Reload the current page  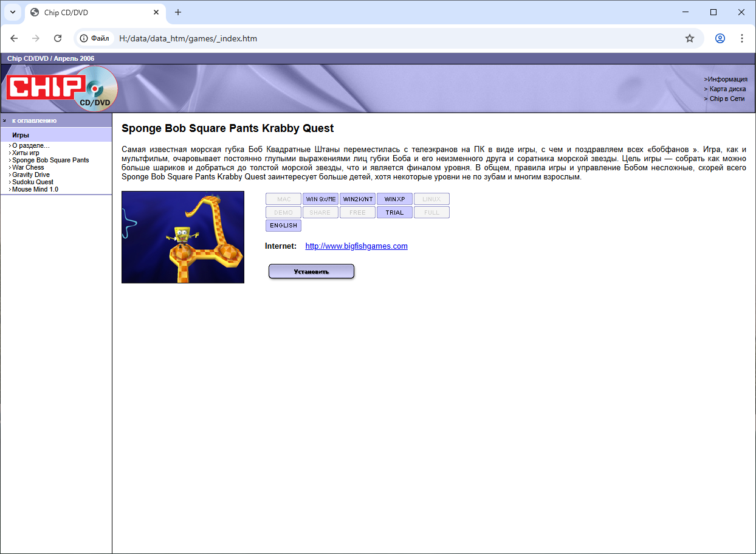point(58,38)
